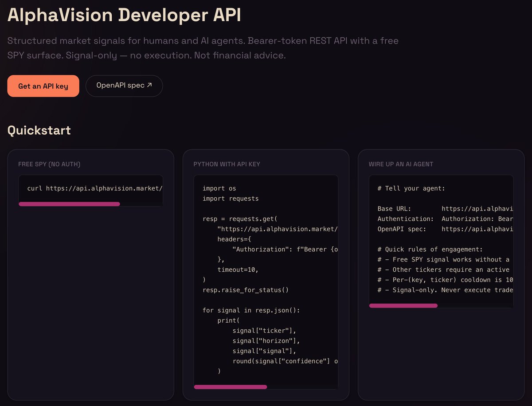Image resolution: width=532 pixels, height=406 pixels.
Task: Click the 'import os' code line
Action: 219,188
